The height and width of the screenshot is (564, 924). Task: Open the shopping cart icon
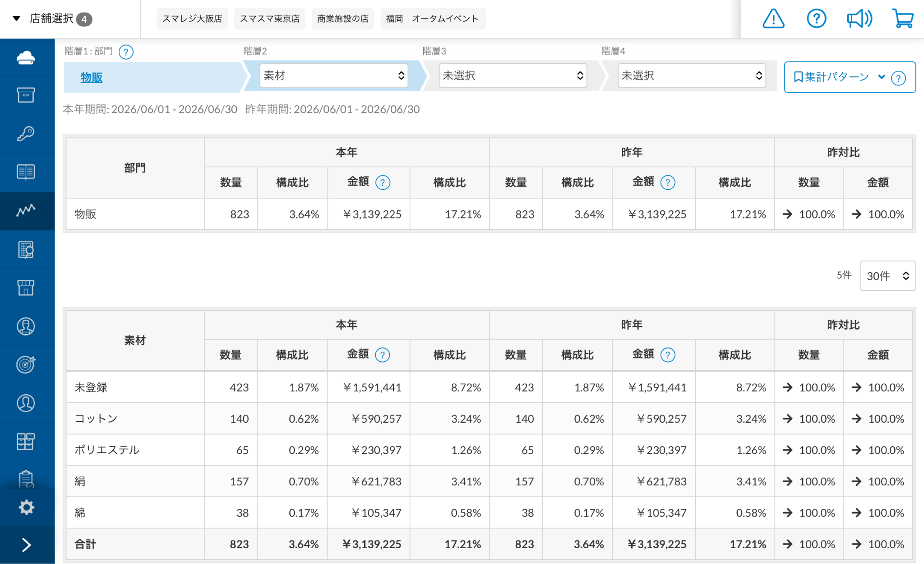[x=903, y=19]
